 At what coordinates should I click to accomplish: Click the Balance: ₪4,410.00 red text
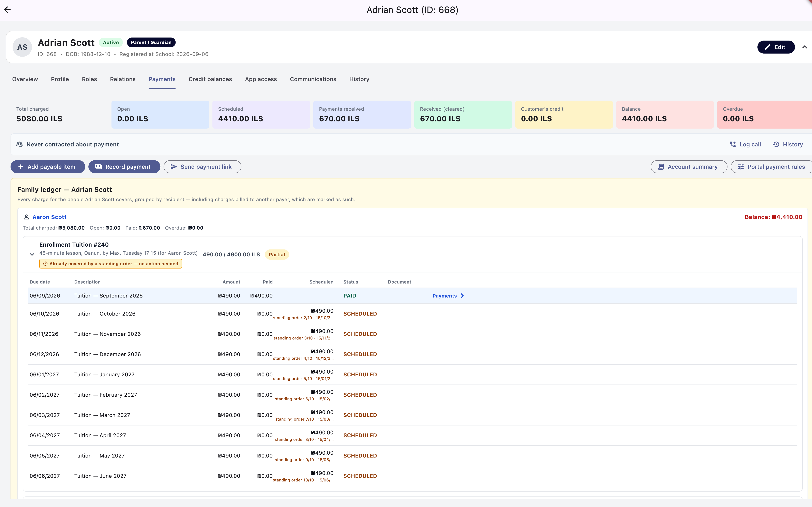point(773,217)
